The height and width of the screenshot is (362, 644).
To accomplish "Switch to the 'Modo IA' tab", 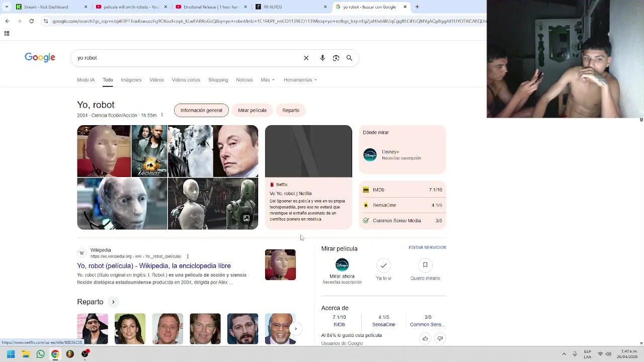I will coord(86,80).
